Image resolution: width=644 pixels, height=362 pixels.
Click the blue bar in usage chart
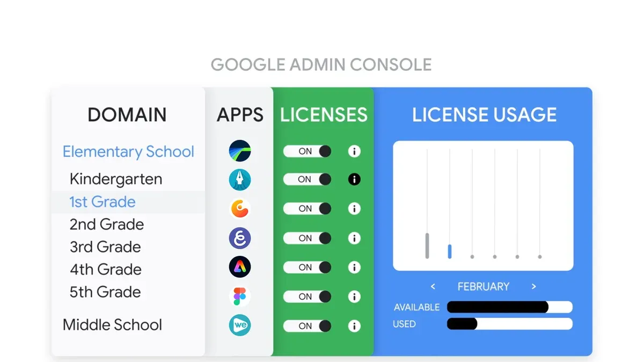coord(450,252)
